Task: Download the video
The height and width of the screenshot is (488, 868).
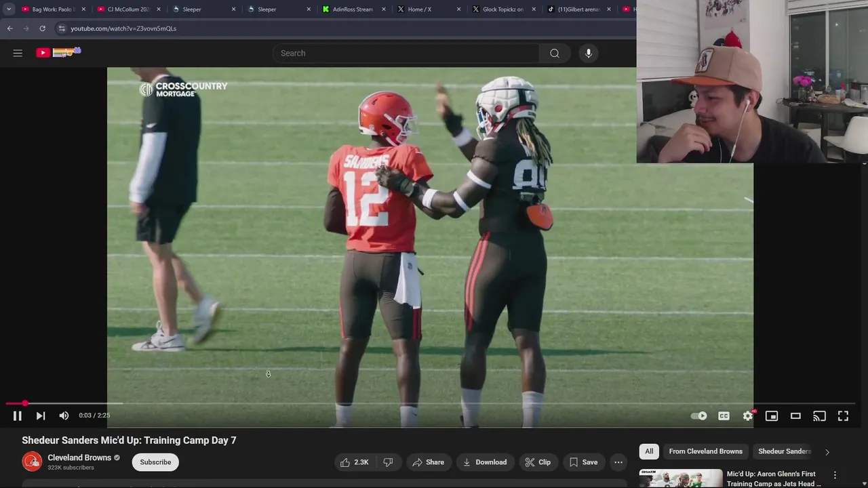Action: pos(485,462)
